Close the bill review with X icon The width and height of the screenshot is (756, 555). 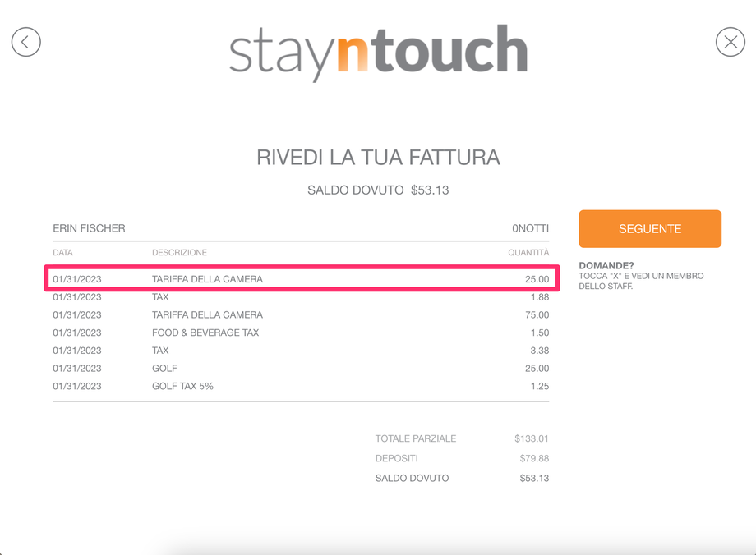point(731,42)
